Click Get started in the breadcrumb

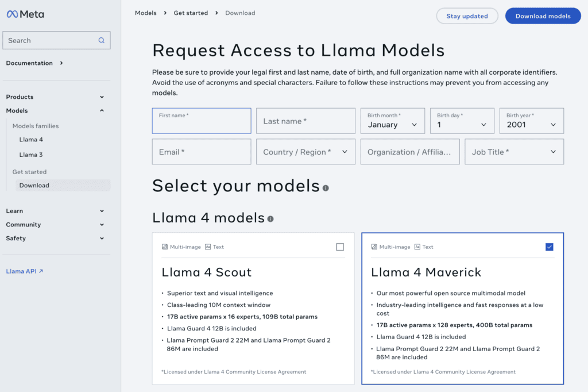point(191,13)
